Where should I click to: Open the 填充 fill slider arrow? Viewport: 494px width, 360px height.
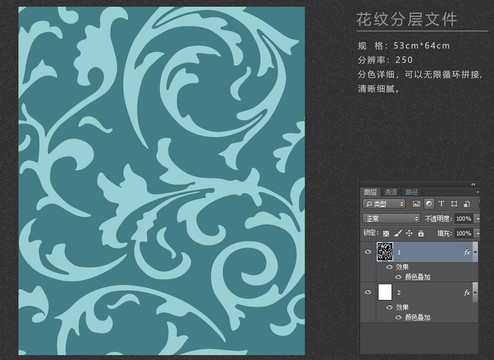click(477, 233)
